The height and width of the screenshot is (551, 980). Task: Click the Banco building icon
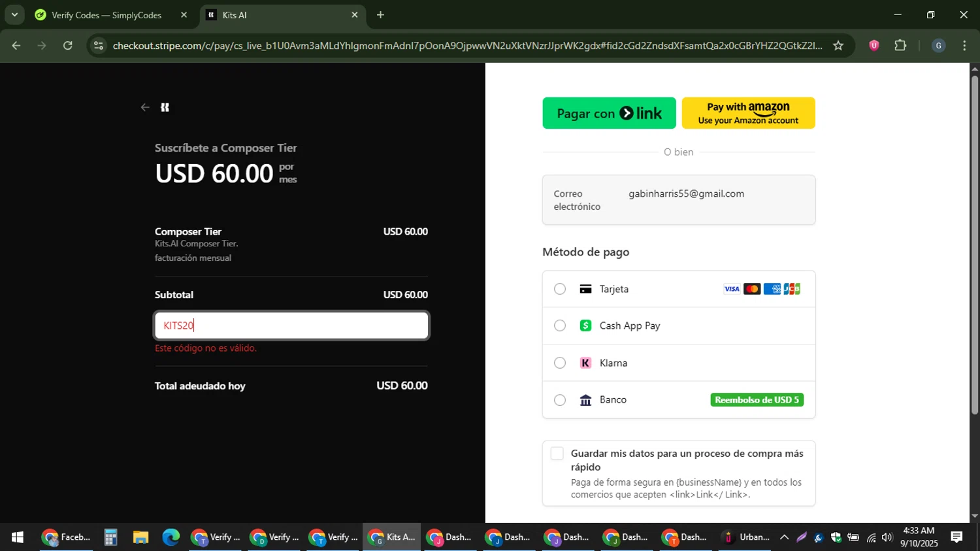click(585, 400)
